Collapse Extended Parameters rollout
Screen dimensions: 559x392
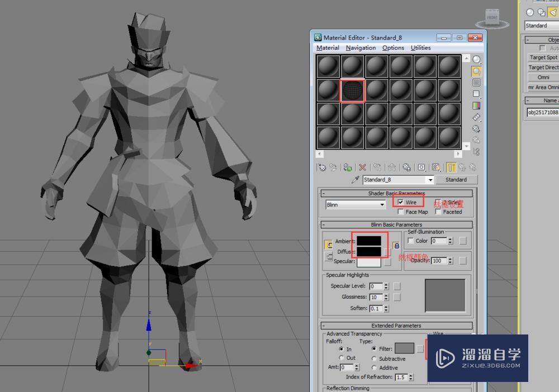coord(323,326)
